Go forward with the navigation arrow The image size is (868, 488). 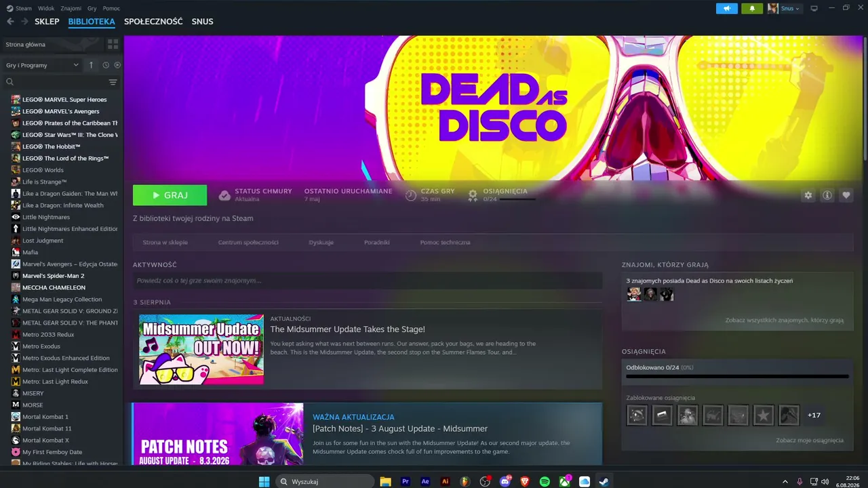point(24,22)
